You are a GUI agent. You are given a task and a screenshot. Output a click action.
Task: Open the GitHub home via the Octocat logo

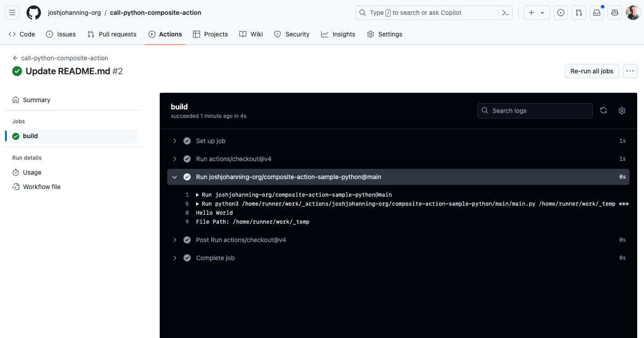(34, 12)
